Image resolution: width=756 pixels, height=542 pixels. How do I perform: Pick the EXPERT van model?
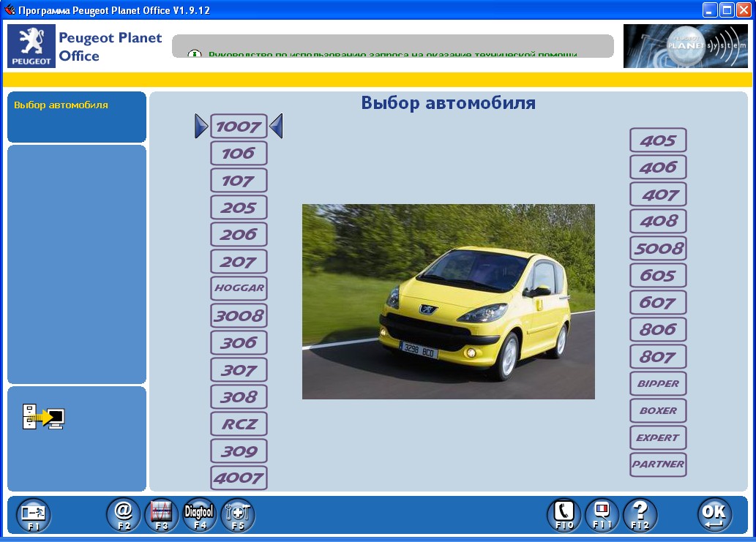(x=658, y=437)
